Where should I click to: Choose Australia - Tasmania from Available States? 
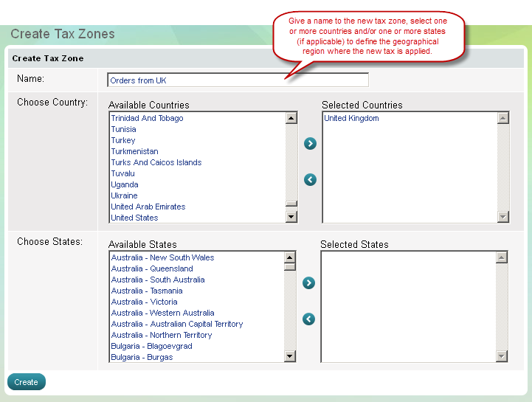click(147, 291)
